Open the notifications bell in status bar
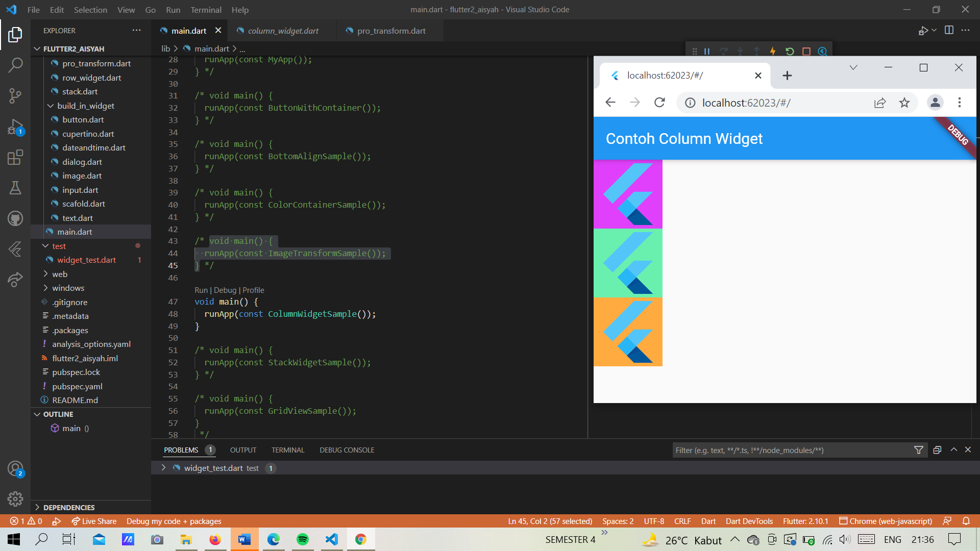 (966, 521)
